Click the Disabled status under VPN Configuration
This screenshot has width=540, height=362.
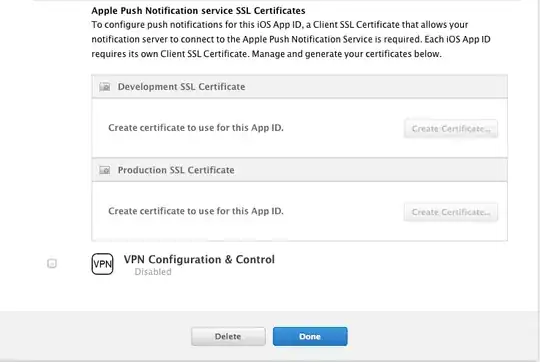click(153, 272)
